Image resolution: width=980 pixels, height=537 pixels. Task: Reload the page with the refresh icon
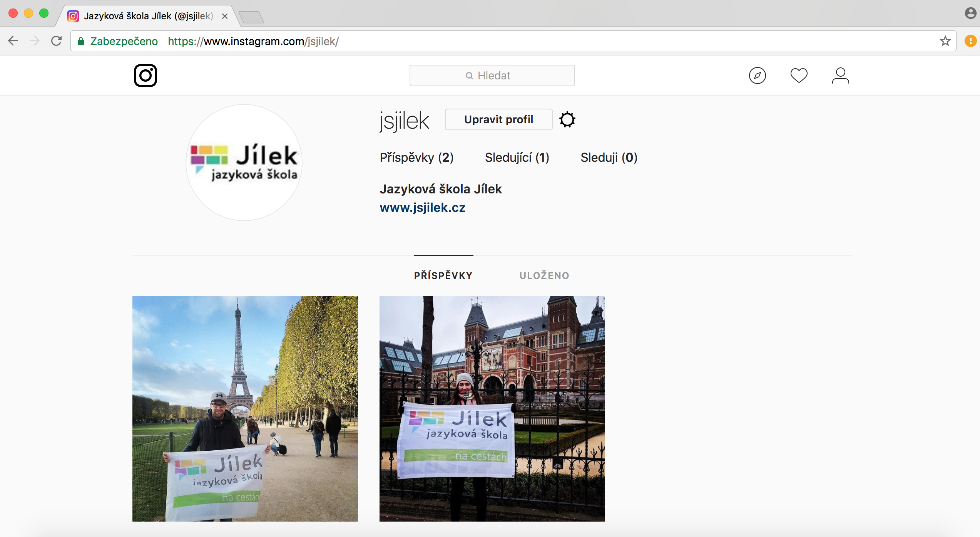click(x=57, y=41)
